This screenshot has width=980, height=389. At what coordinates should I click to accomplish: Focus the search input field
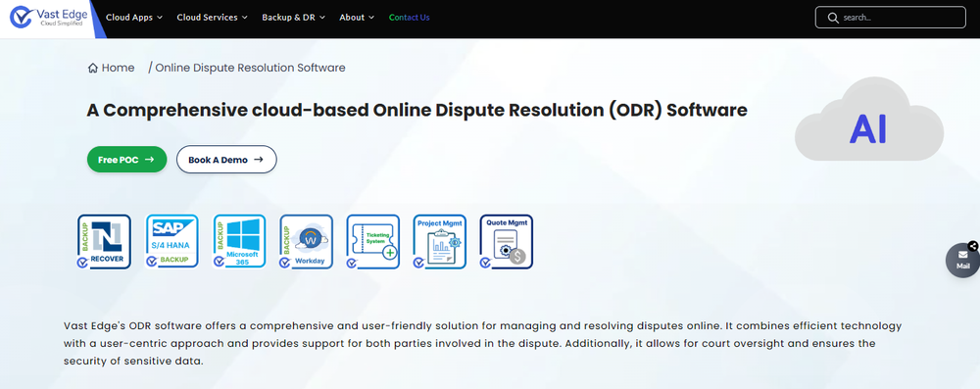tap(890, 18)
